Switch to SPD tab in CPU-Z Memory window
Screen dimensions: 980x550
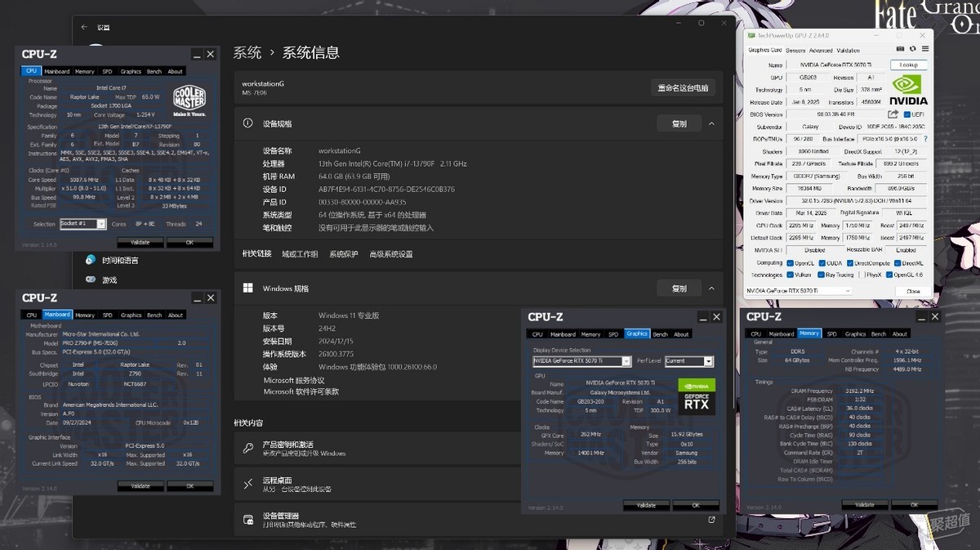pyautogui.click(x=831, y=333)
